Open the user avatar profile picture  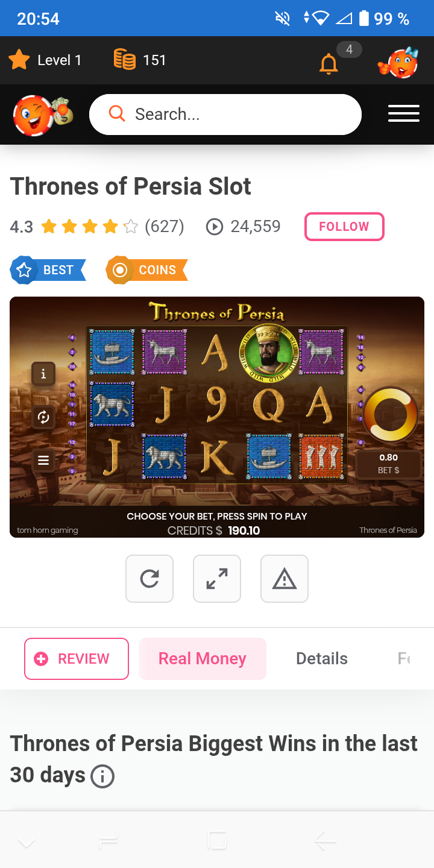coord(399,61)
